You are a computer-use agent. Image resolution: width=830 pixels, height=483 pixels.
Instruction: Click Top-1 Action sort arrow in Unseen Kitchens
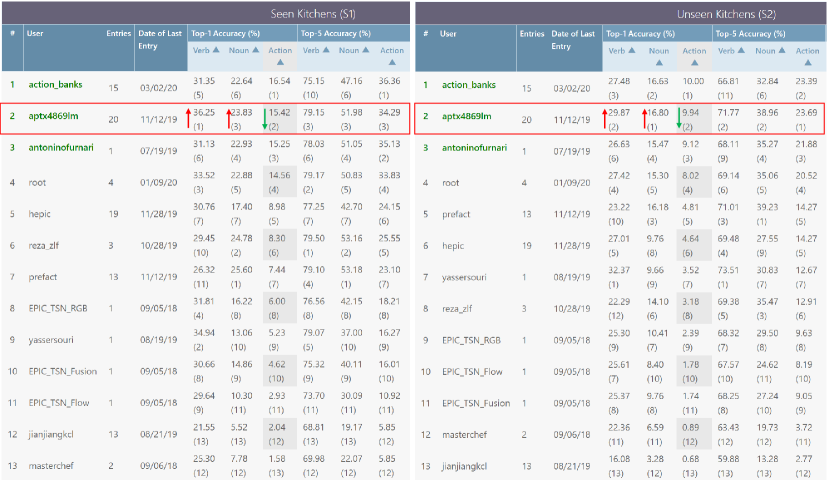pyautogui.click(x=693, y=63)
